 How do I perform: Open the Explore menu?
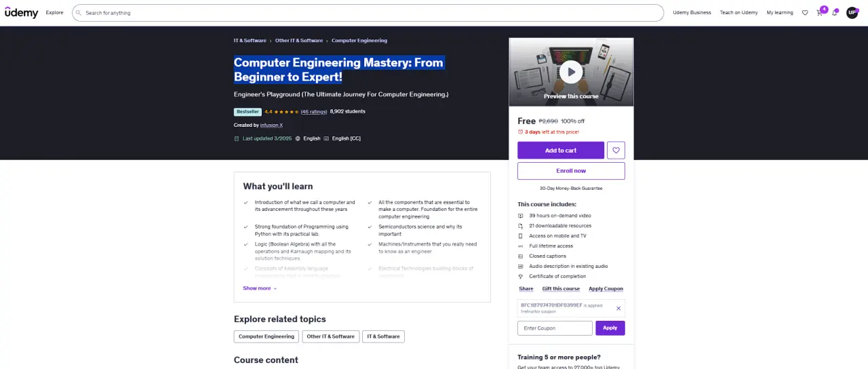(x=54, y=13)
